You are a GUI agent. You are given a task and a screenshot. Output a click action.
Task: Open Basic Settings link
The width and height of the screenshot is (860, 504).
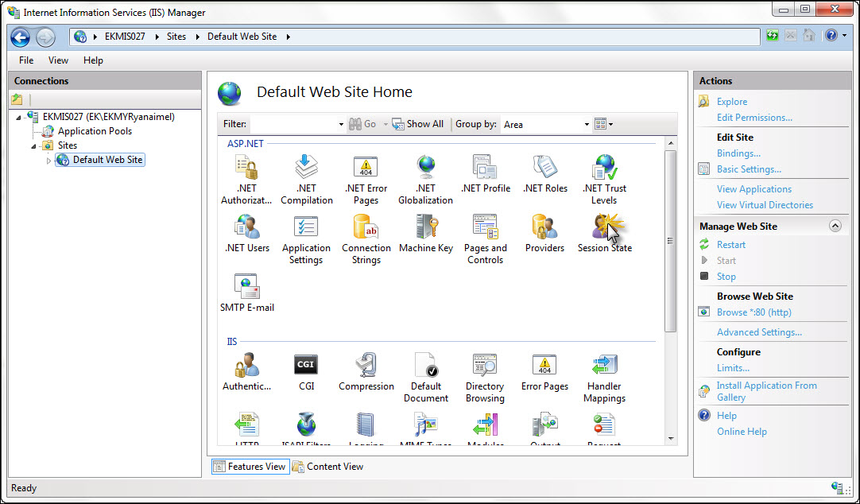click(x=749, y=169)
